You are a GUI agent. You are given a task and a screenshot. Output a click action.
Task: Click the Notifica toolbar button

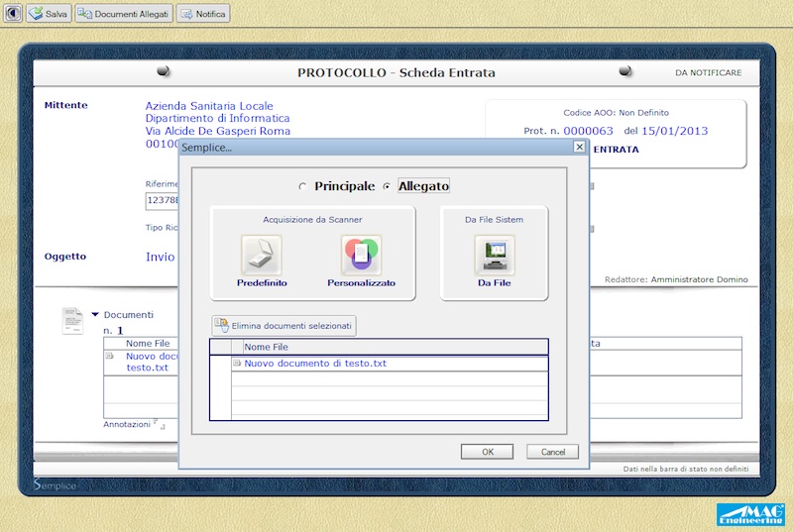tap(203, 14)
